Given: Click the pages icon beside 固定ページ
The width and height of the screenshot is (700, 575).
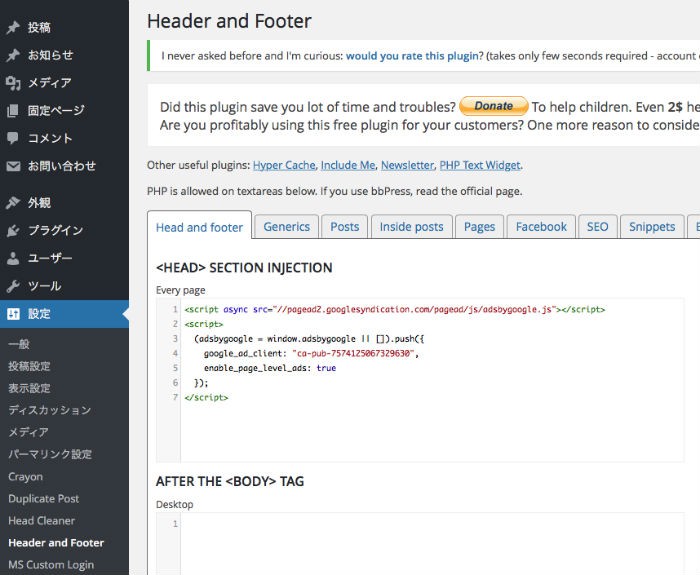Looking at the screenshot, I should (x=13, y=110).
